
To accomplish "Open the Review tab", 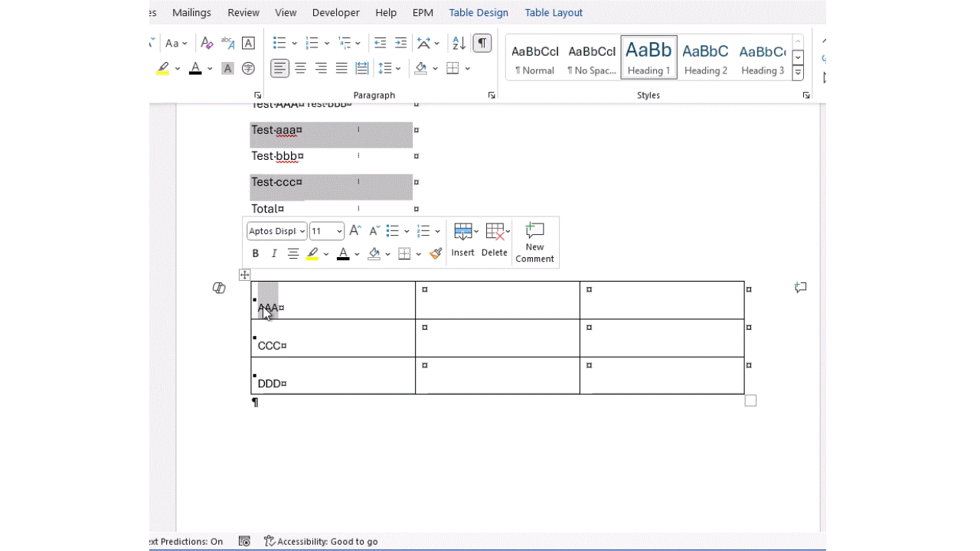I will point(243,12).
